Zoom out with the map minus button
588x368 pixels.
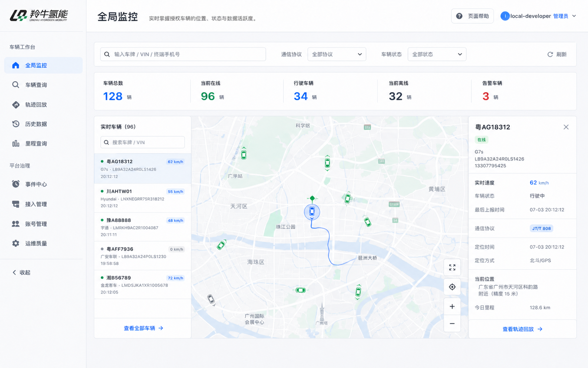[452, 323]
